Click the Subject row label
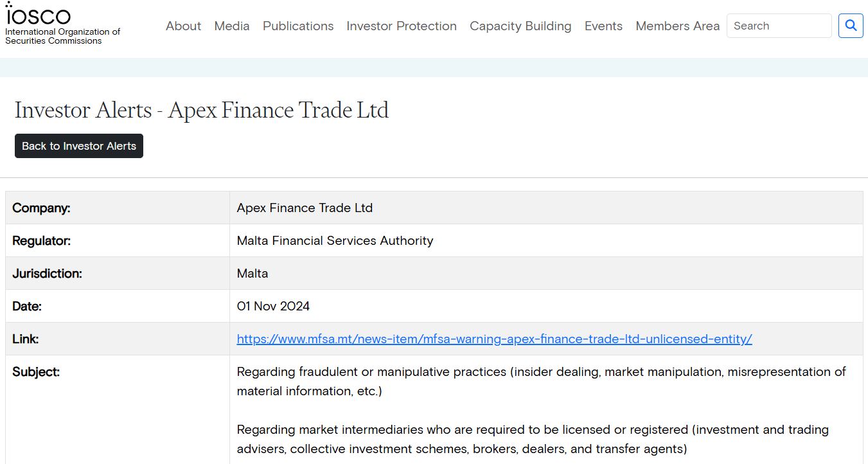The height and width of the screenshot is (464, 868). (x=36, y=372)
